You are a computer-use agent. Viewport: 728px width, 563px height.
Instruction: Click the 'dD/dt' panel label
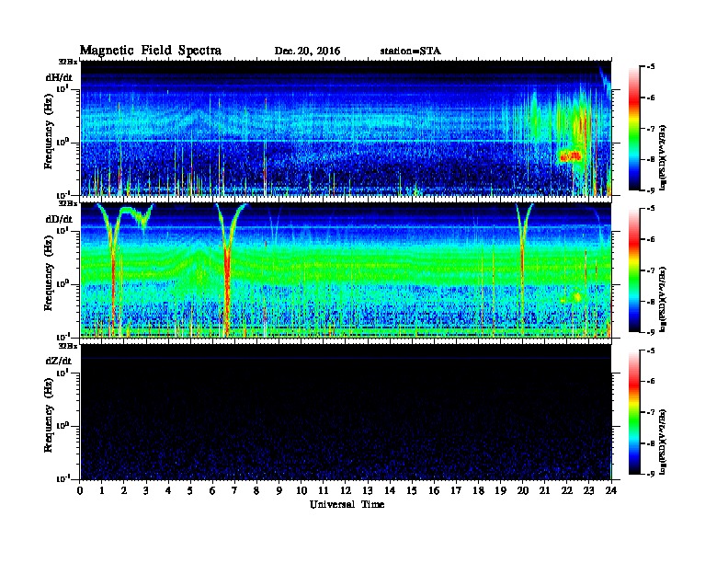coord(59,219)
